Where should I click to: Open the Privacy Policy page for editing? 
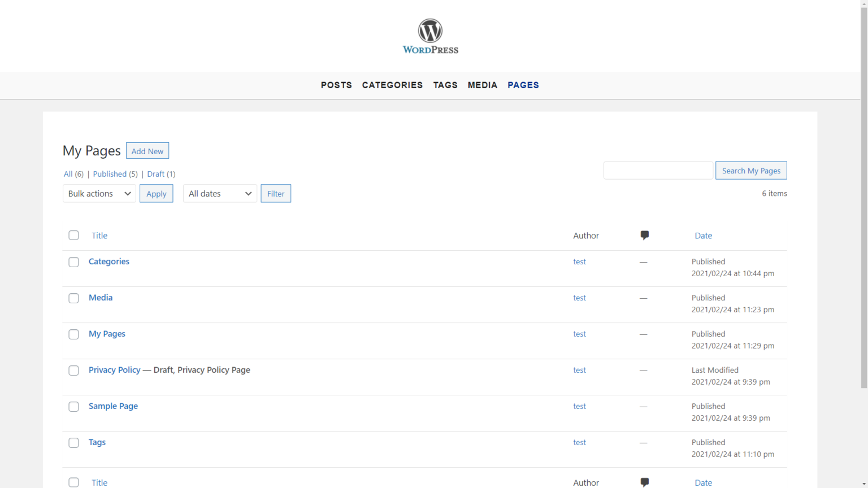(x=114, y=370)
